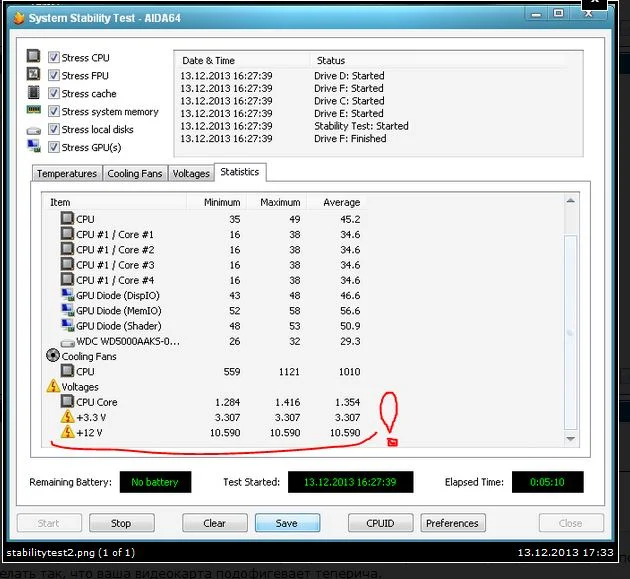
Task: Select the 'Drive F: Started' log entry
Action: click(348, 88)
